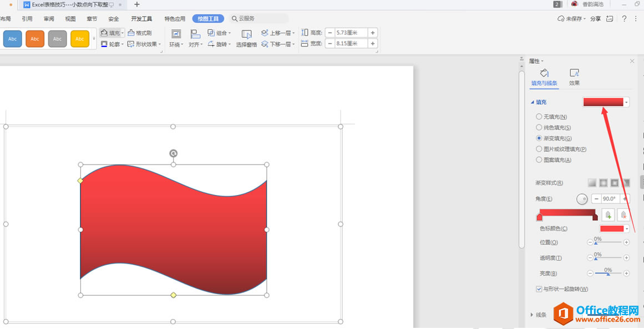
Task: Increase the 高度 height value
Action: 373,33
